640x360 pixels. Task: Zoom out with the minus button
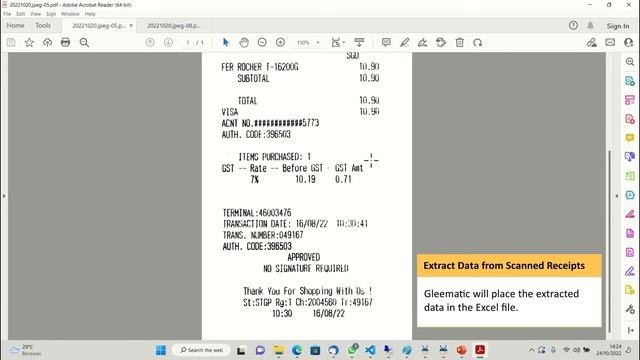[x=262, y=42]
